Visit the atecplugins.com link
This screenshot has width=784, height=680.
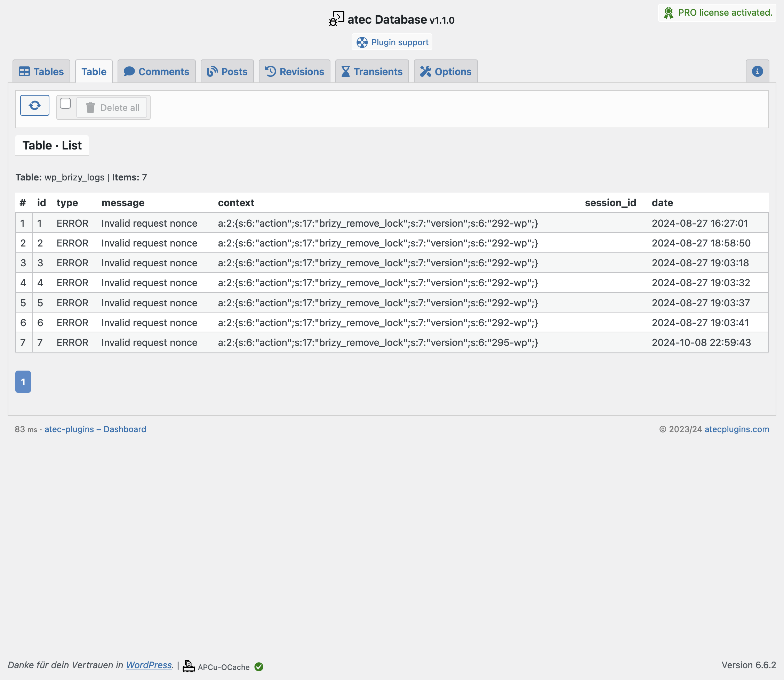tap(737, 429)
